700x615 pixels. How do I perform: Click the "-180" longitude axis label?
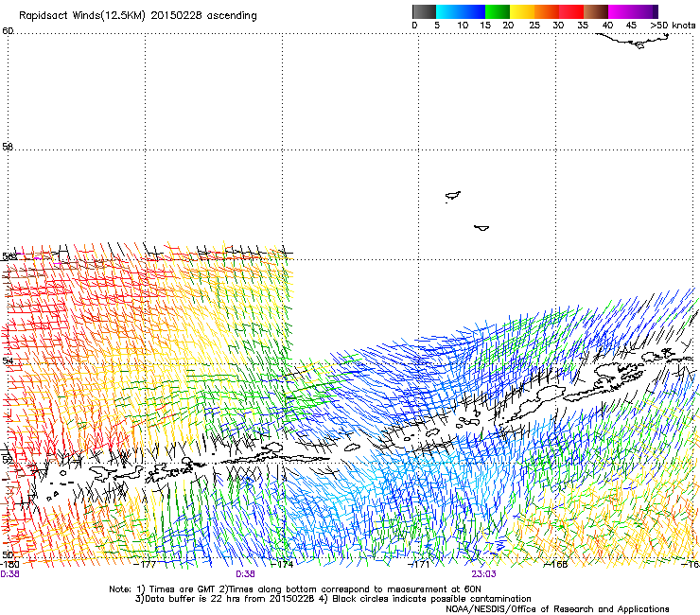click(x=9, y=564)
